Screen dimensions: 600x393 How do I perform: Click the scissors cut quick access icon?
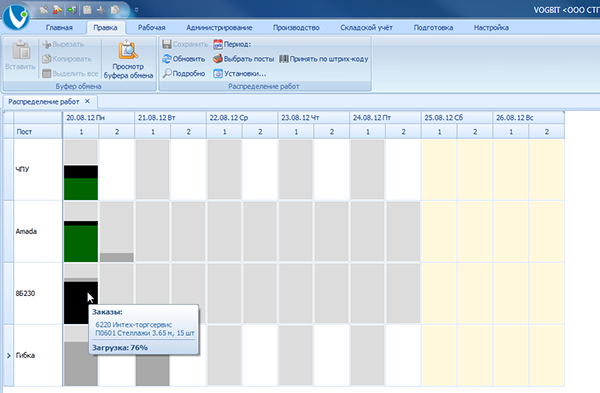click(x=101, y=10)
